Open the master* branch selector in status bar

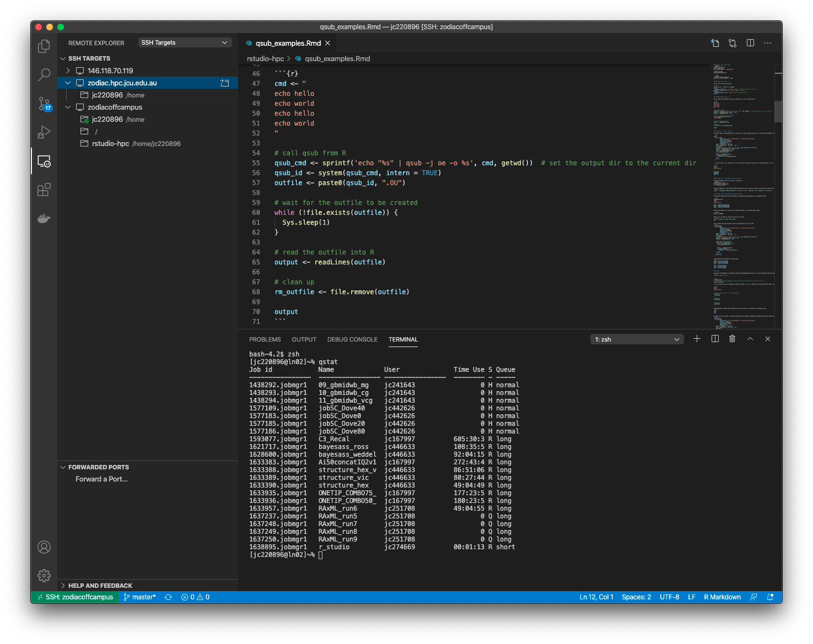[x=140, y=597]
